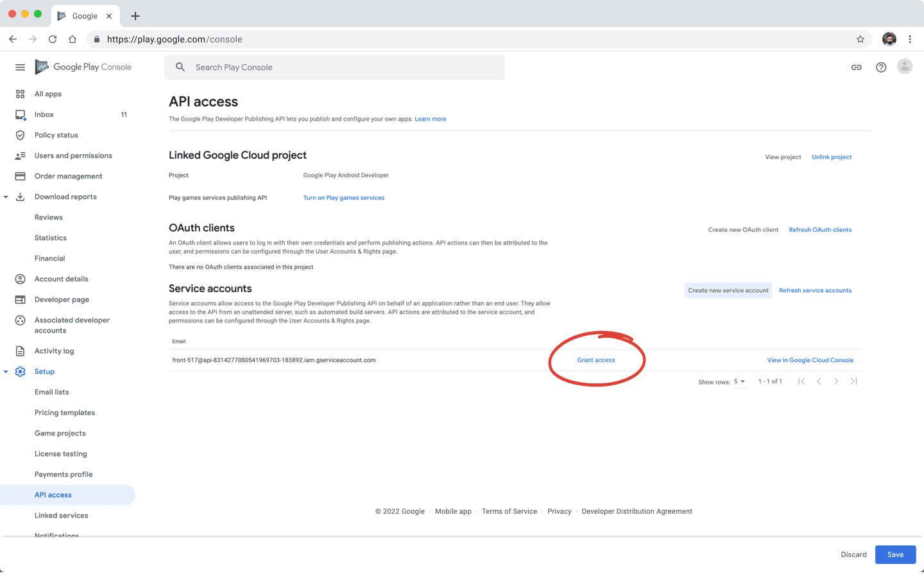Click the Setup gear icon
The width and height of the screenshot is (924, 576).
pos(20,371)
